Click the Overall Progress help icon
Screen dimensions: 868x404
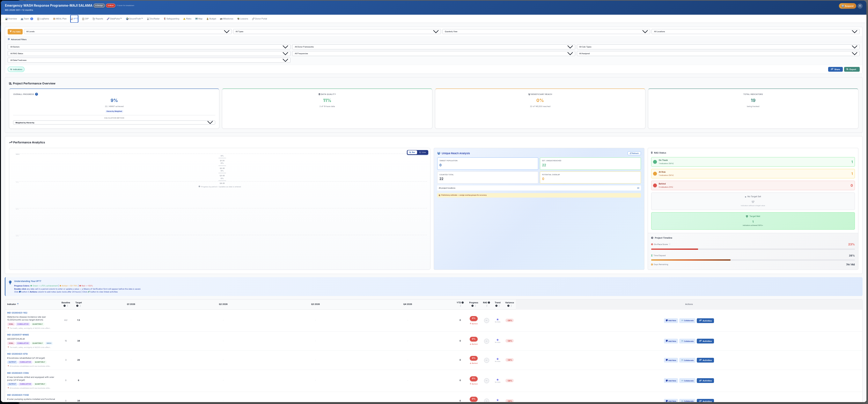click(x=36, y=94)
